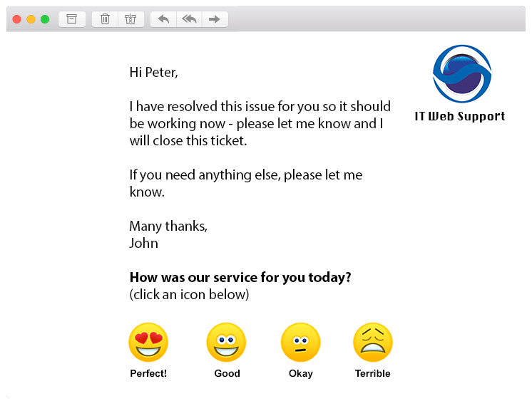Viewport: 532px width, 406px height.
Task: Delete the message with the trash icon
Action: coord(105,19)
